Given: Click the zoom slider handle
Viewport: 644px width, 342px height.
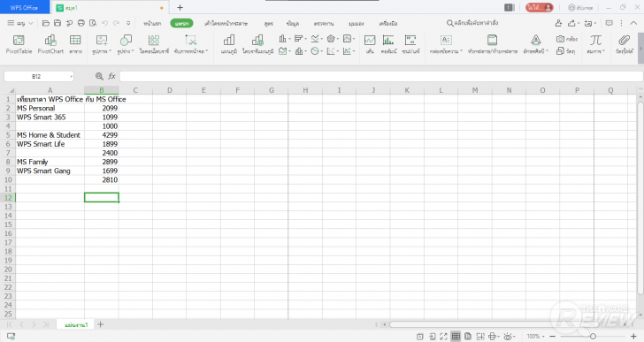Looking at the screenshot, I should 593,337.
